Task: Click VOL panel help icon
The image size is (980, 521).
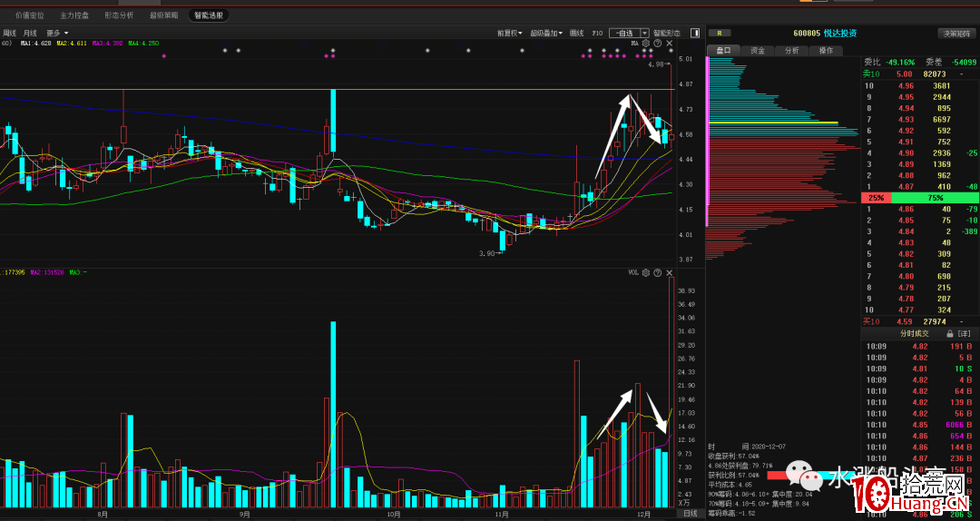Action: coord(657,272)
